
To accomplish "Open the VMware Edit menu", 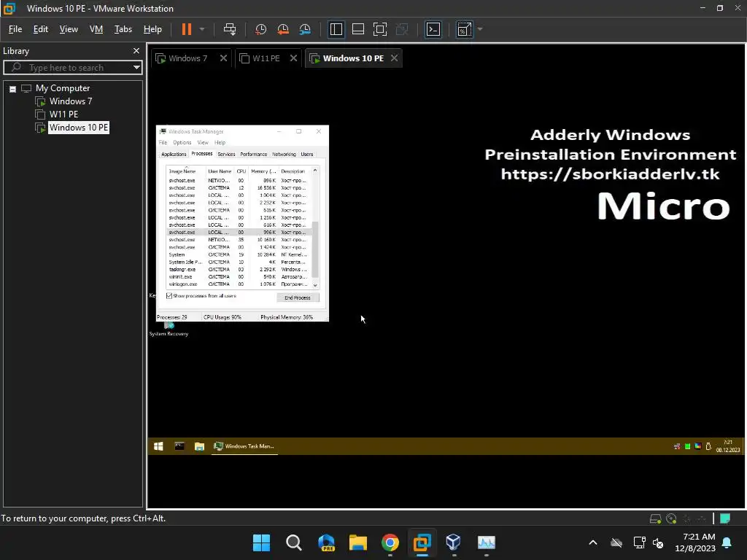I will [41, 29].
